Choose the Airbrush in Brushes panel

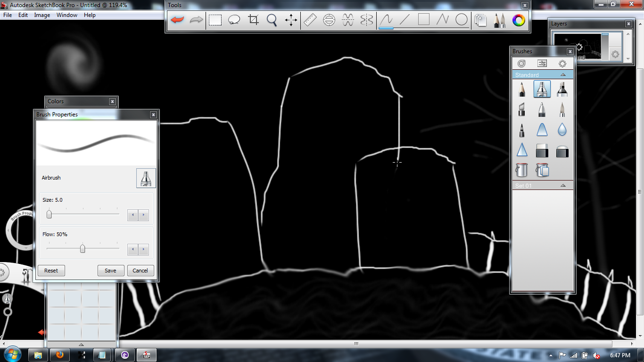[542, 90]
